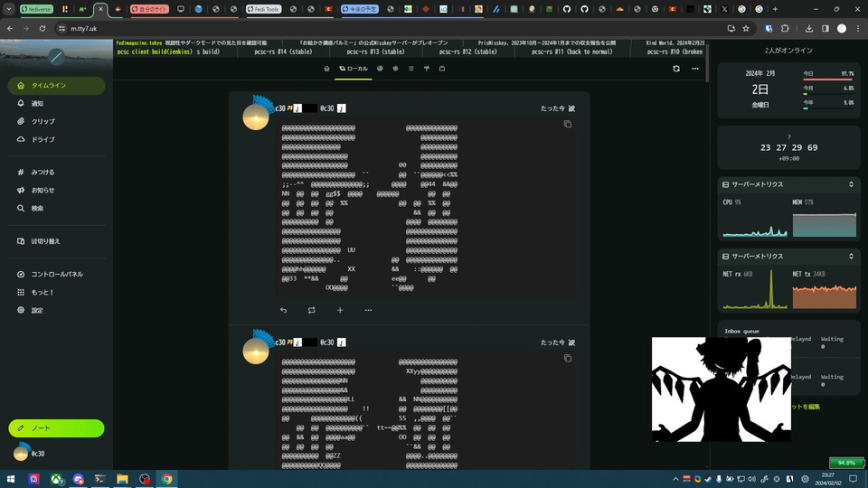Toggle the browser side panel
868x488 pixels.
[x=826, y=28]
